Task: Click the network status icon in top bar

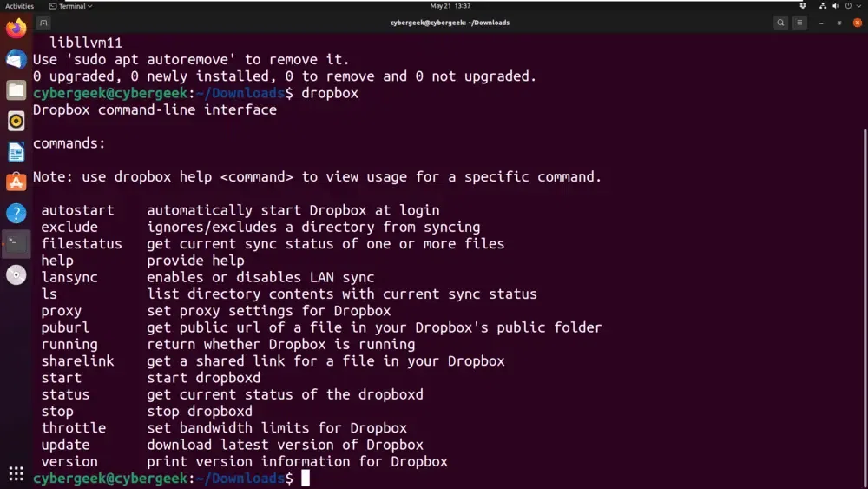Action: tap(823, 6)
